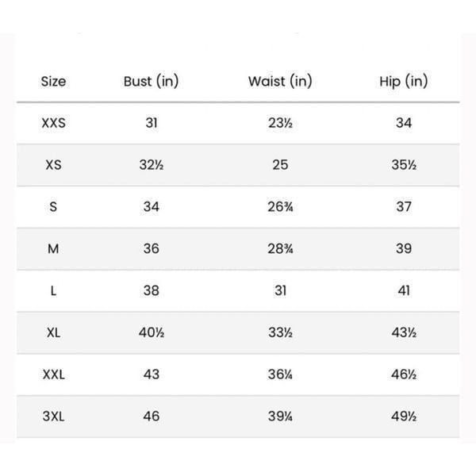
Task: Click the Bust (in) column header
Action: coord(152,82)
